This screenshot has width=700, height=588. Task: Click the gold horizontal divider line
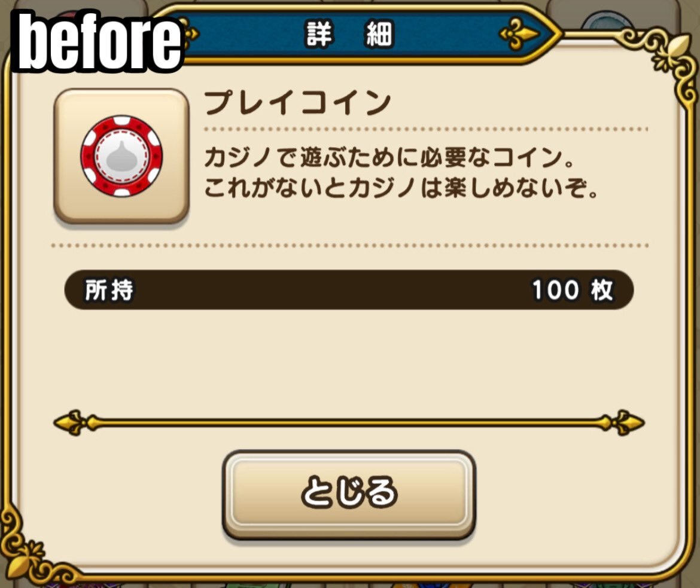349,422
